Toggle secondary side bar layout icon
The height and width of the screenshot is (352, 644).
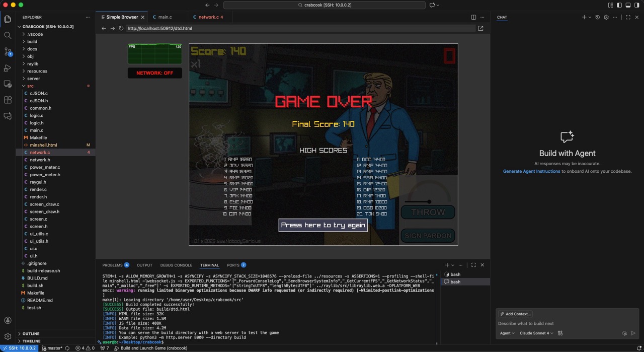(x=636, y=5)
